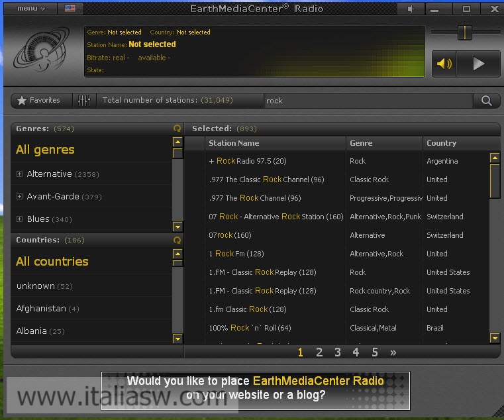The height and width of the screenshot is (420, 504).
Task: Click countries list scroll down arrow
Action: coord(177,339)
